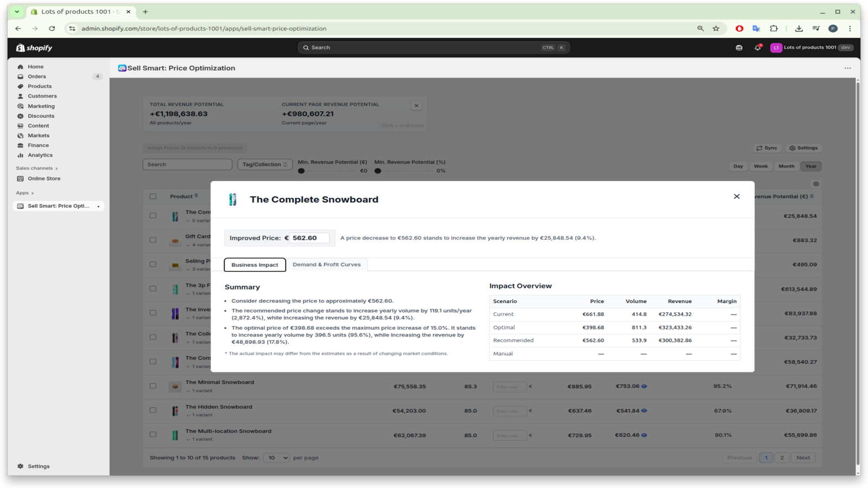The image size is (868, 488).
Task: Expand the Tag/Collection dropdown
Action: point(265,164)
